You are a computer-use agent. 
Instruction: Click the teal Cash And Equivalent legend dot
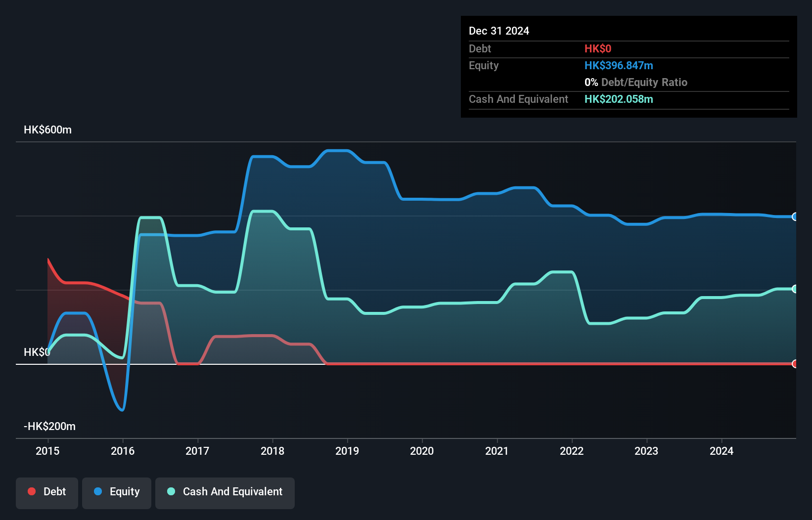pos(171,491)
